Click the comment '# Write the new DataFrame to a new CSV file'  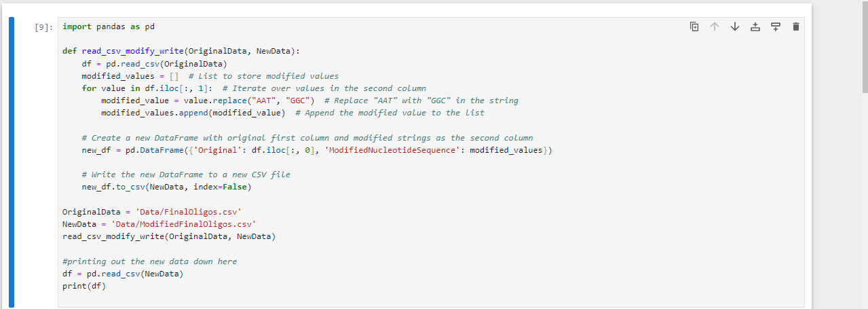click(x=186, y=175)
